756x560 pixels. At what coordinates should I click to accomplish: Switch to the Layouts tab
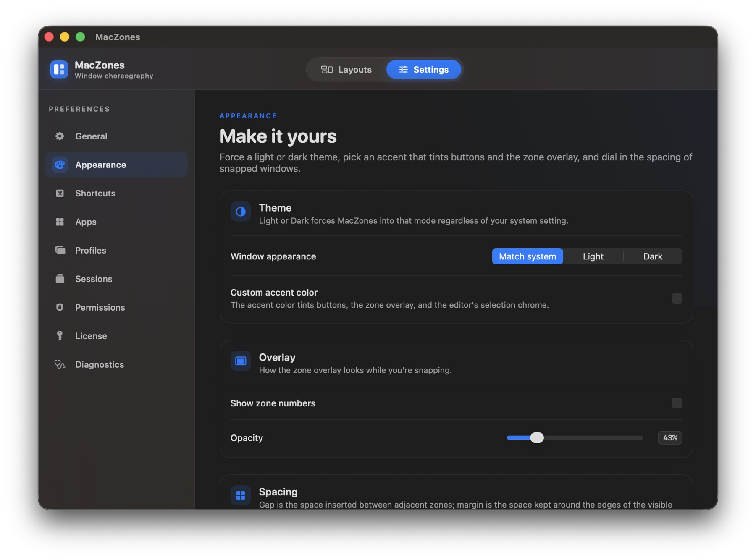346,70
